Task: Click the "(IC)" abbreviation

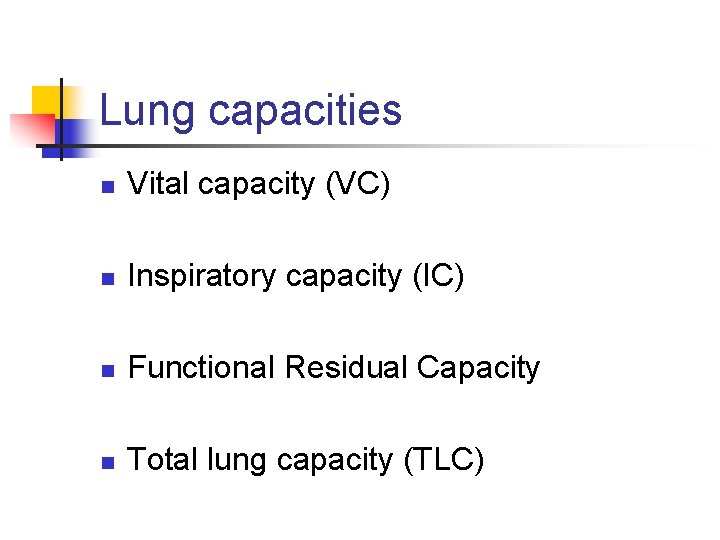Action: coord(437,276)
